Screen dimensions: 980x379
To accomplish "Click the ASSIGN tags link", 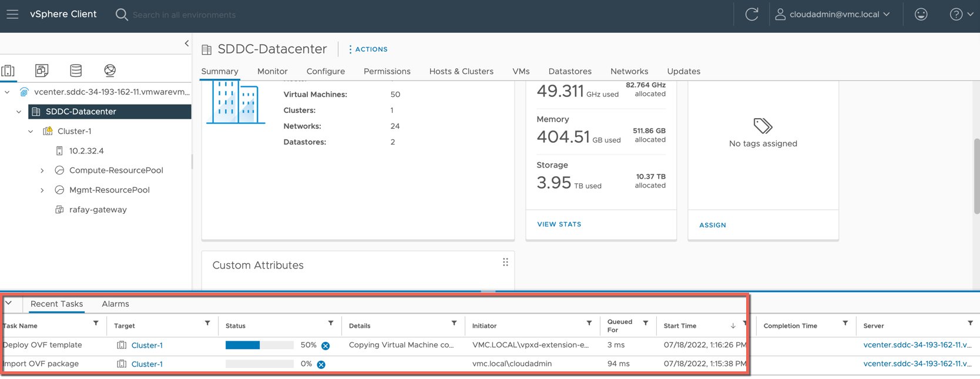I will pos(713,225).
